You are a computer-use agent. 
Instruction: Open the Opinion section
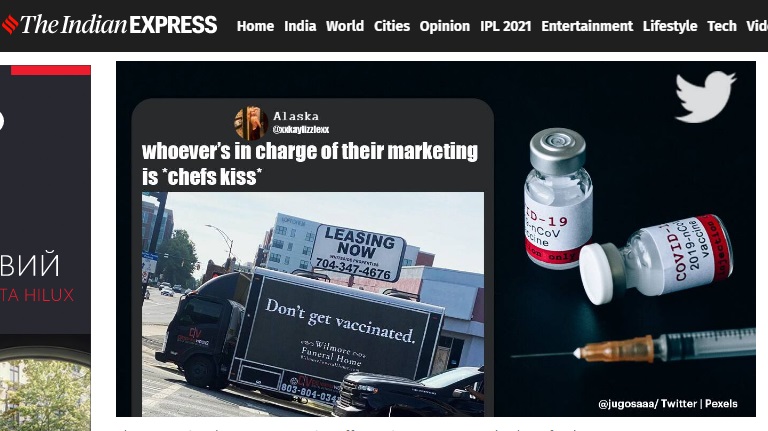point(444,25)
